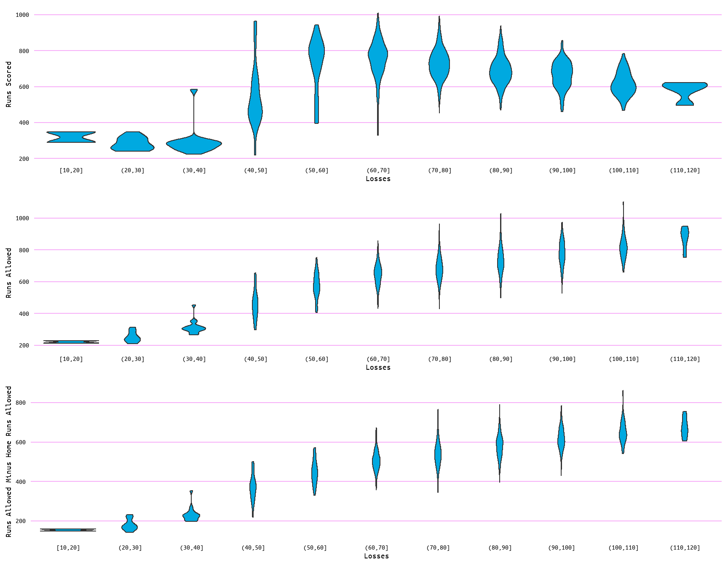Click the 600 y-tick of Runs Scored chart
This screenshot has height=566, width=728.
(24, 87)
